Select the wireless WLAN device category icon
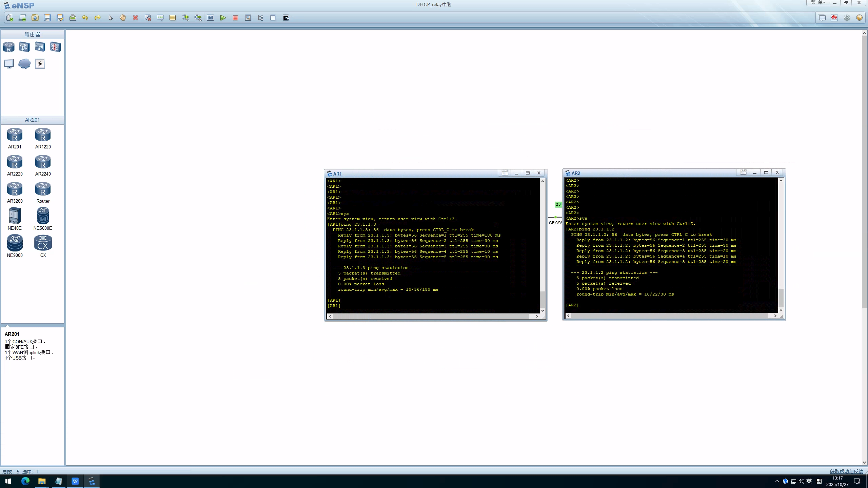Viewport: 868px width, 488px height. (40, 47)
